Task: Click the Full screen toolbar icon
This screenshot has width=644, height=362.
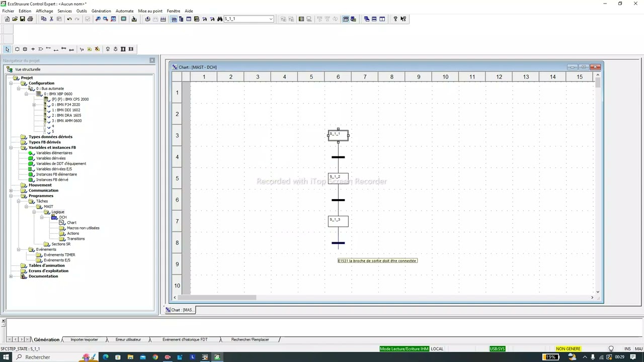Action: pyautogui.click(x=123, y=19)
